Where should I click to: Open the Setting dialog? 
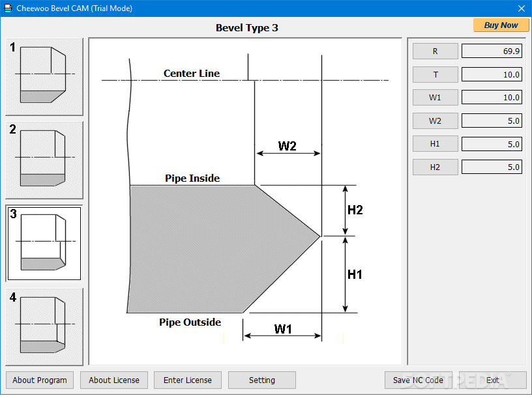pos(262,380)
